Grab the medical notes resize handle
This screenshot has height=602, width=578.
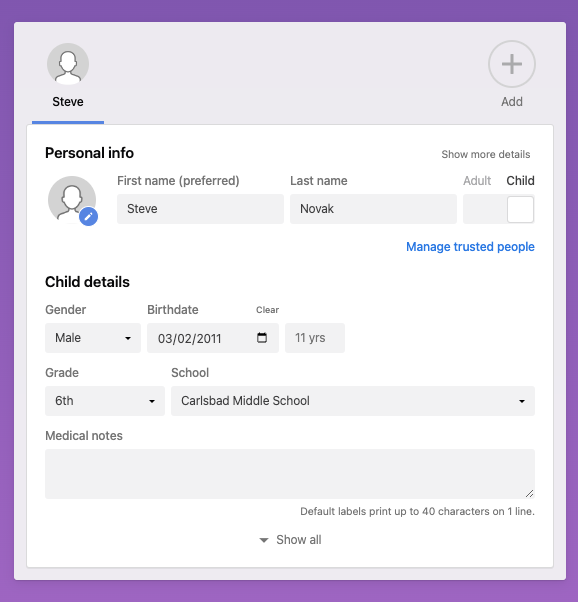529,494
